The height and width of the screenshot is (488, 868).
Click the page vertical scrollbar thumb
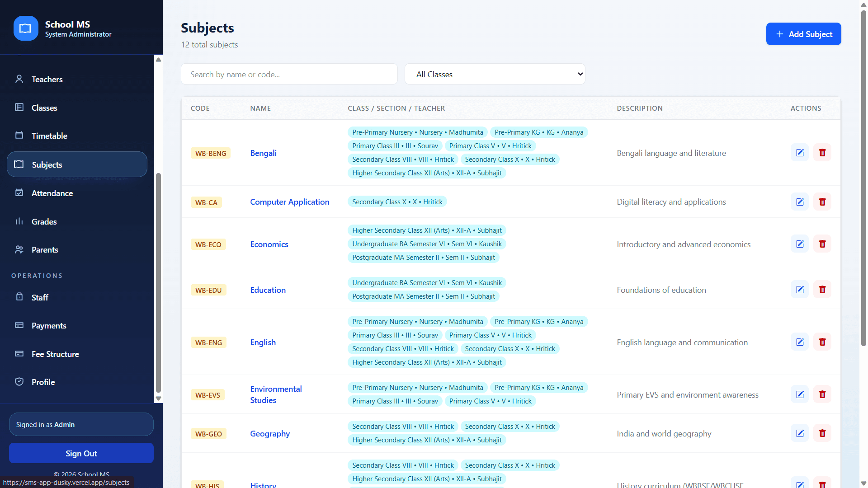click(x=863, y=178)
